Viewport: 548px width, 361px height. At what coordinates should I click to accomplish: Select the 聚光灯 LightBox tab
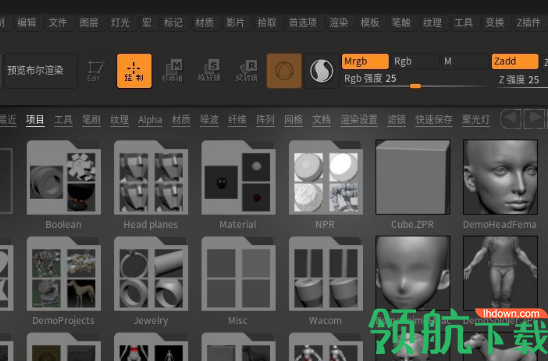(x=476, y=120)
